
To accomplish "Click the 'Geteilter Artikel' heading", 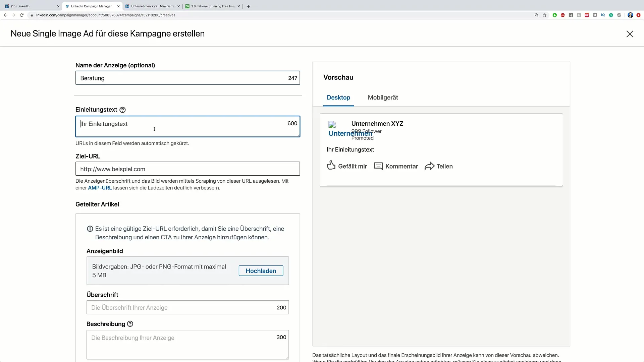I will tap(97, 204).
